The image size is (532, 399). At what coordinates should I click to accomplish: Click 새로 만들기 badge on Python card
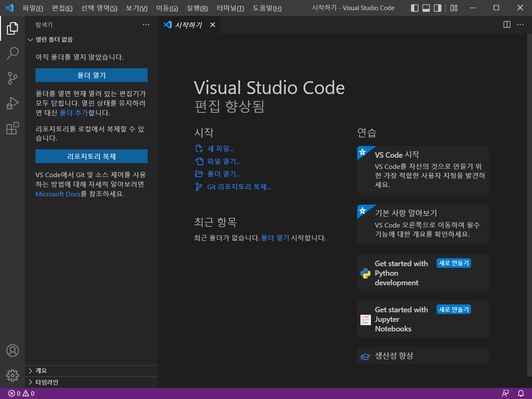[x=454, y=263]
